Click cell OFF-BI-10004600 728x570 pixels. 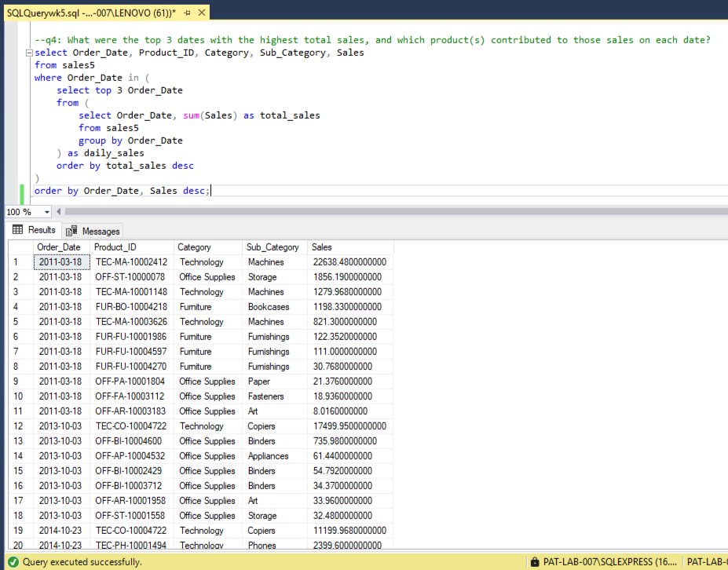(x=131, y=441)
